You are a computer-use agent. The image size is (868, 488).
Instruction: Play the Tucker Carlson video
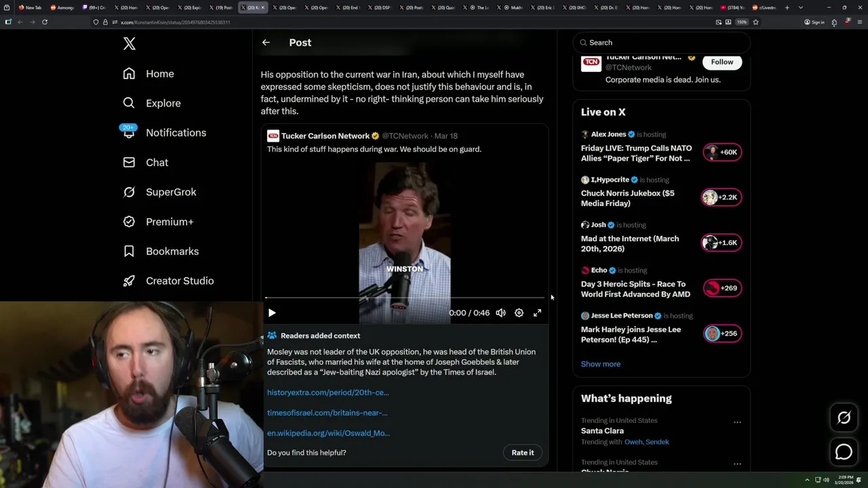tap(272, 313)
